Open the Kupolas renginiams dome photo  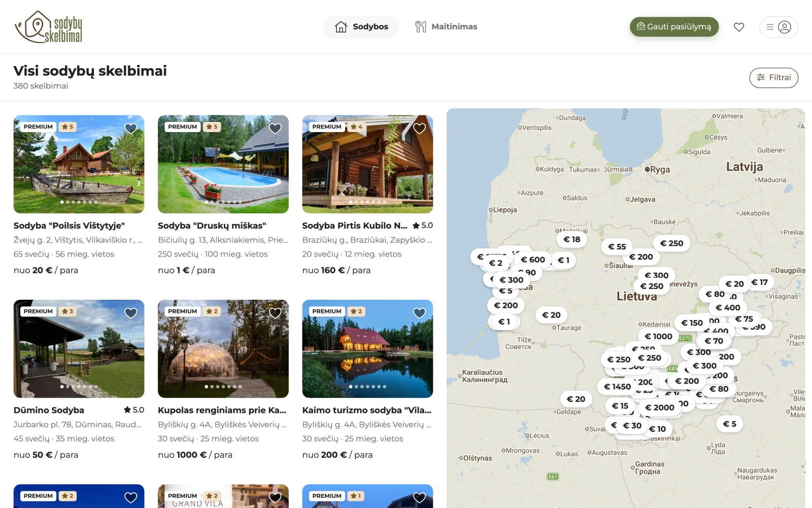(x=223, y=348)
